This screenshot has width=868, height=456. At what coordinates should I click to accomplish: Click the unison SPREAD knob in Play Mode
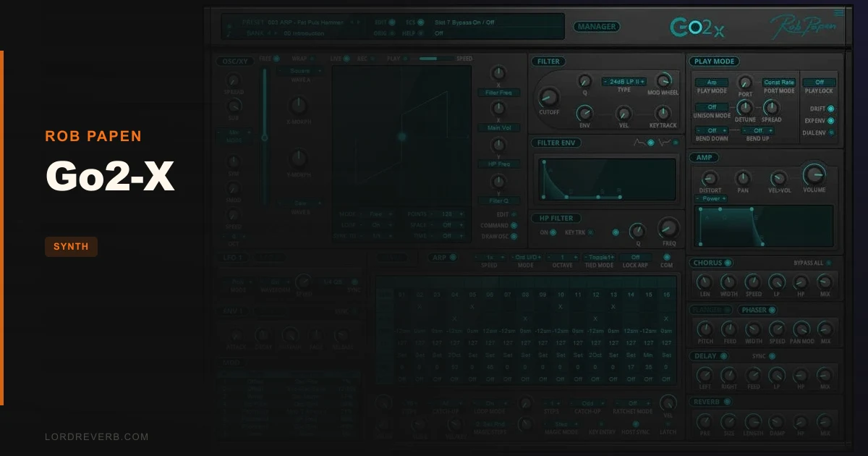(x=771, y=107)
